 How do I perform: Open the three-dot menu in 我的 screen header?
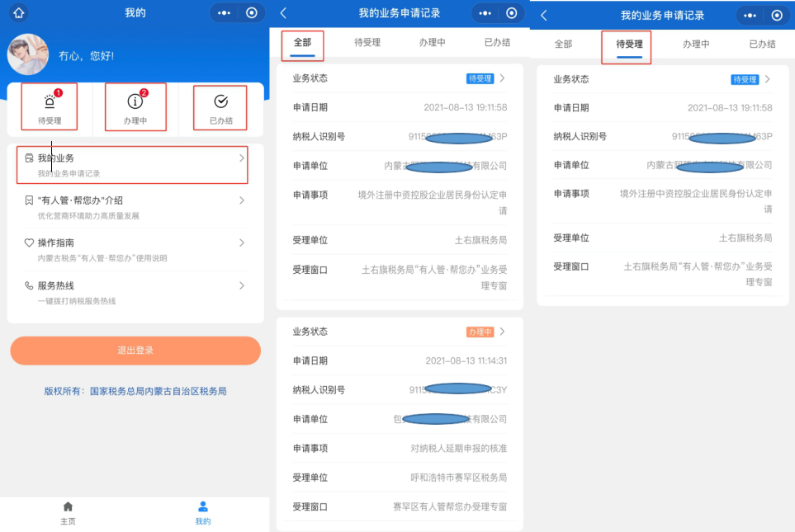[224, 13]
